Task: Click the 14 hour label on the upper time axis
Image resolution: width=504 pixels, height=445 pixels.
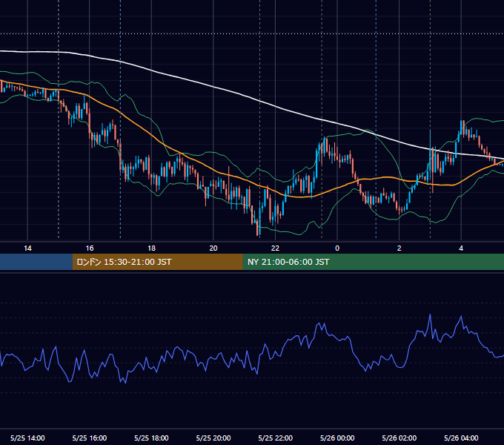Action: coord(27,248)
